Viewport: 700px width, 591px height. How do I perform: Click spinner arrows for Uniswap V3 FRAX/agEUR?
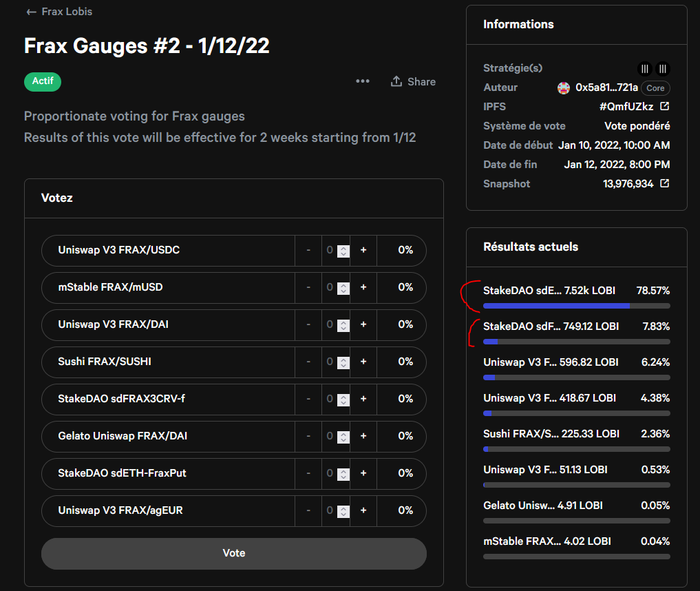[x=343, y=512]
